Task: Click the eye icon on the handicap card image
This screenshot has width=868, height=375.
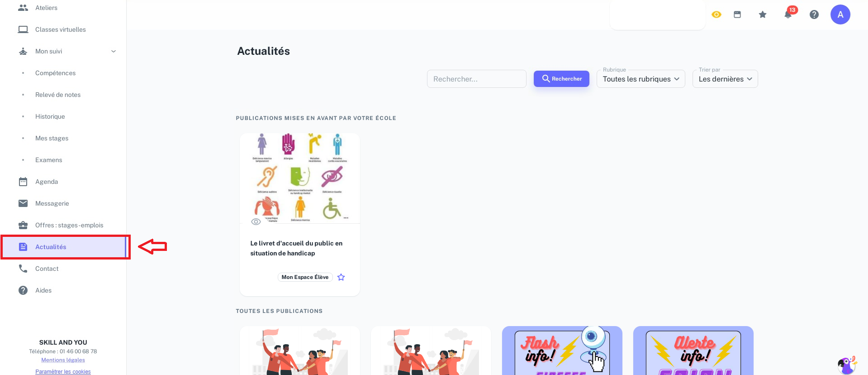Action: [x=256, y=221]
